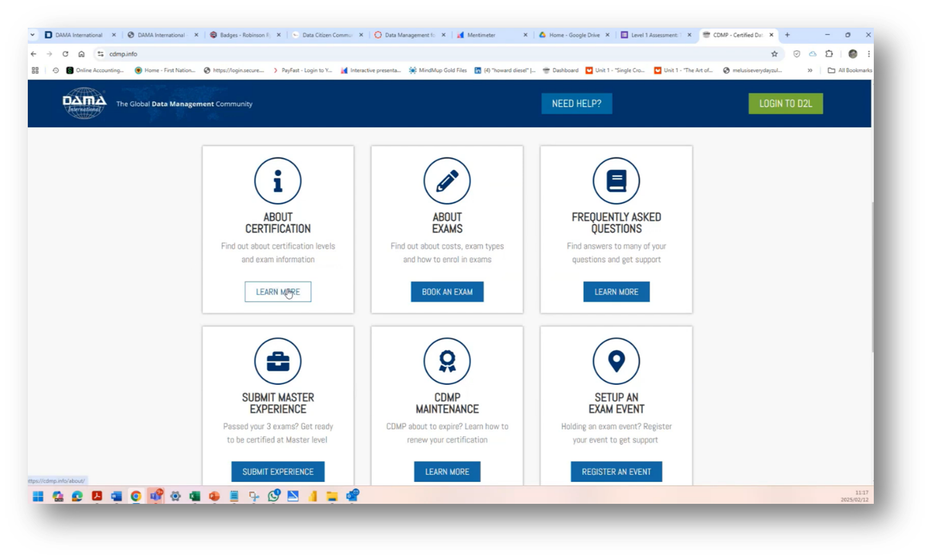Viewport: 930px width, 560px height.
Task: Click the SUBMIT EXPERIENCE button
Action: click(278, 471)
